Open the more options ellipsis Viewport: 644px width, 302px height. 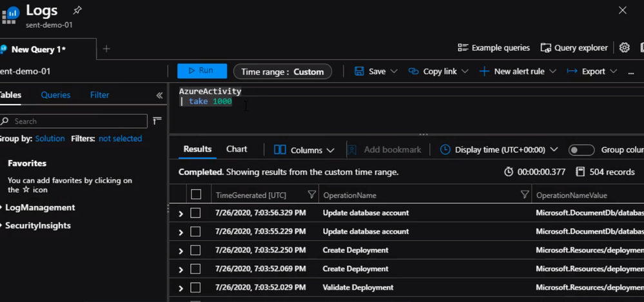point(631,72)
